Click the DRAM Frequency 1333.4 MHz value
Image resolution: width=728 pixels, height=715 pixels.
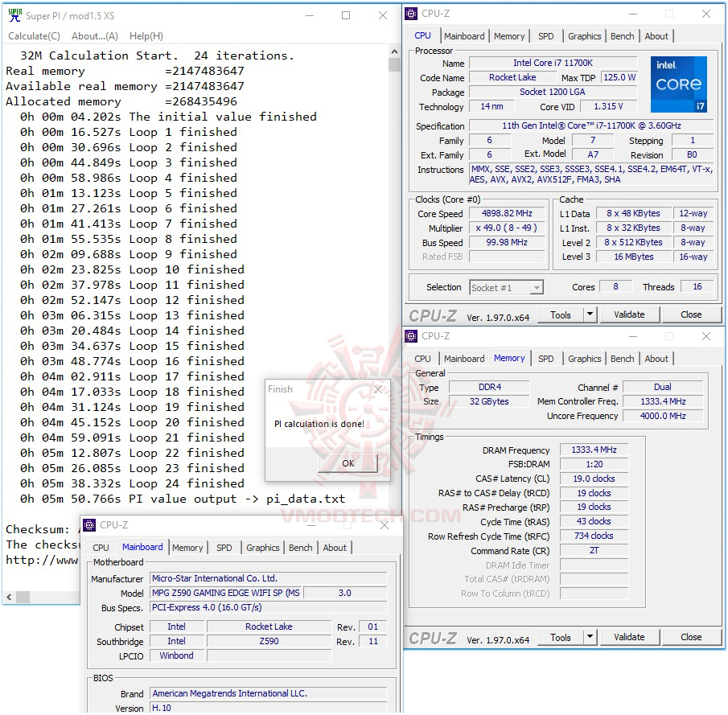(594, 450)
